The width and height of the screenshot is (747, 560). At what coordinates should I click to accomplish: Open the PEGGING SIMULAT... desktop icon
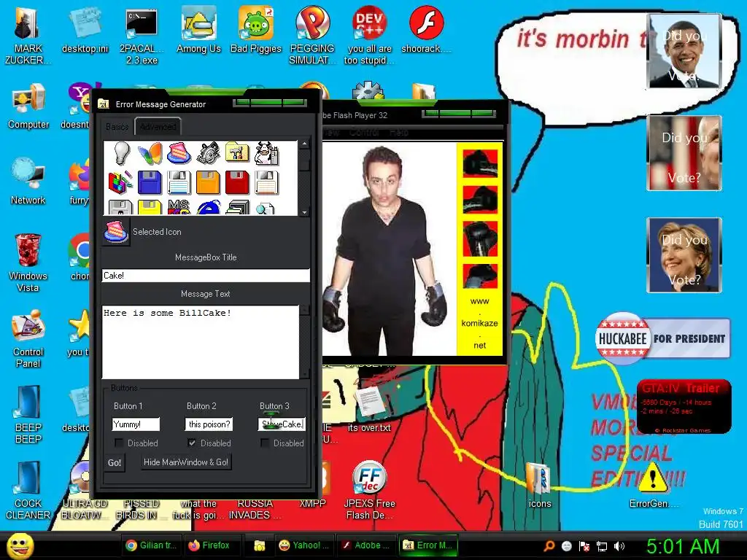pos(312,35)
